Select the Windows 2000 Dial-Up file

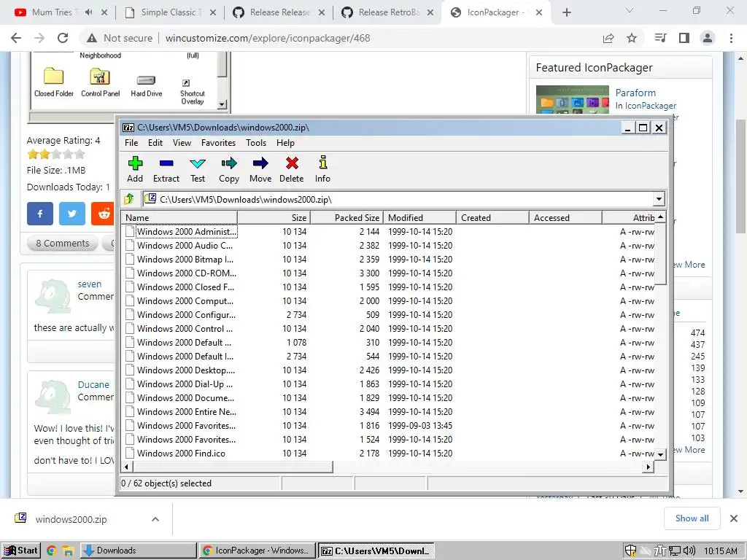[x=185, y=384]
